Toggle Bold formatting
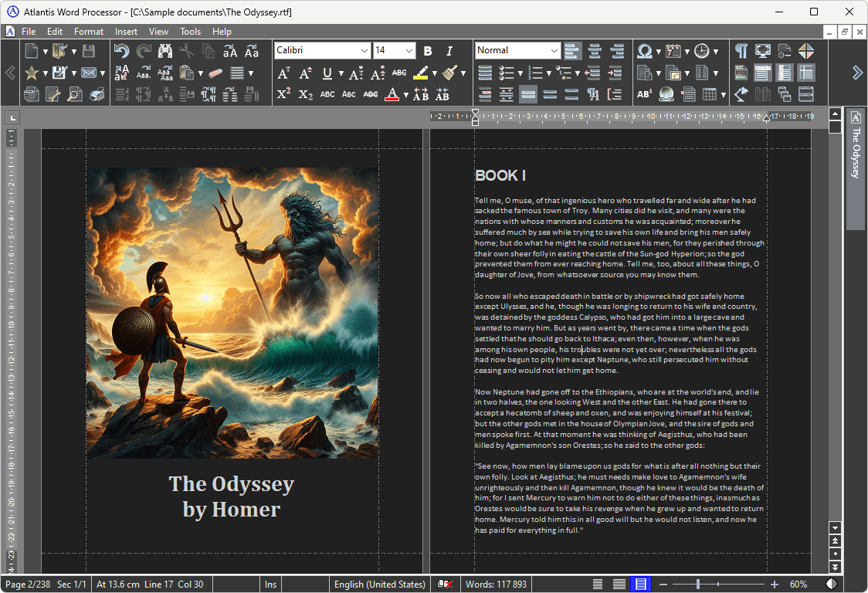The height and width of the screenshot is (593, 868). click(427, 51)
